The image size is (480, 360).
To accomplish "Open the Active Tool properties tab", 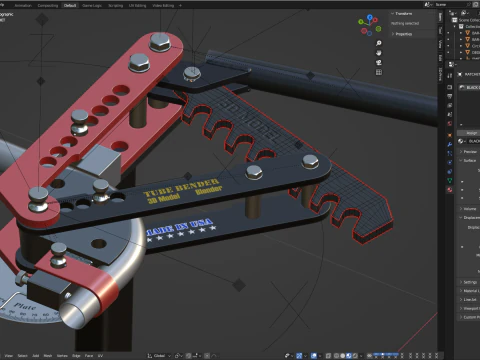I will (450, 76).
